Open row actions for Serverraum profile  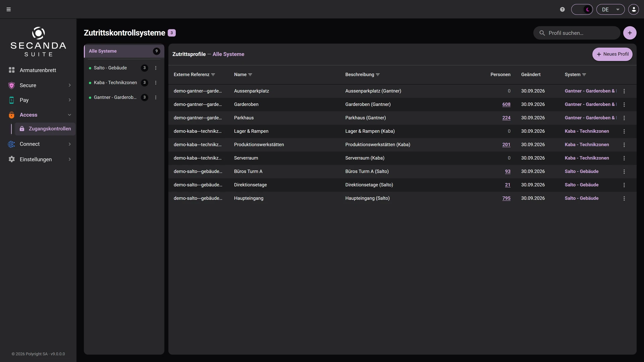624,158
